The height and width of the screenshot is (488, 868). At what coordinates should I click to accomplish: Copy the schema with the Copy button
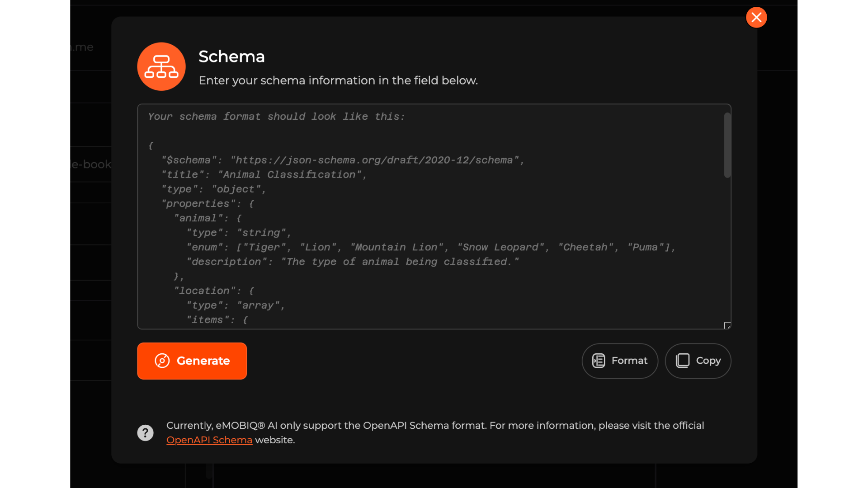point(698,361)
